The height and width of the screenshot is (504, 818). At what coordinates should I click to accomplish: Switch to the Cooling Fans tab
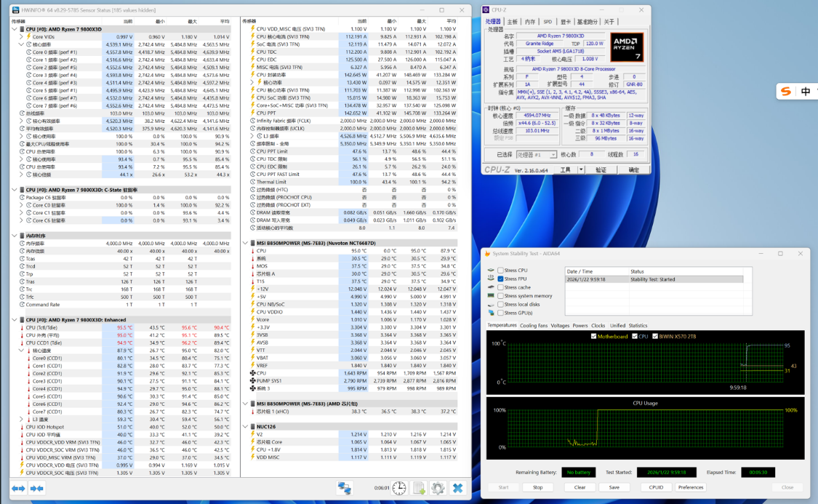pos(534,326)
